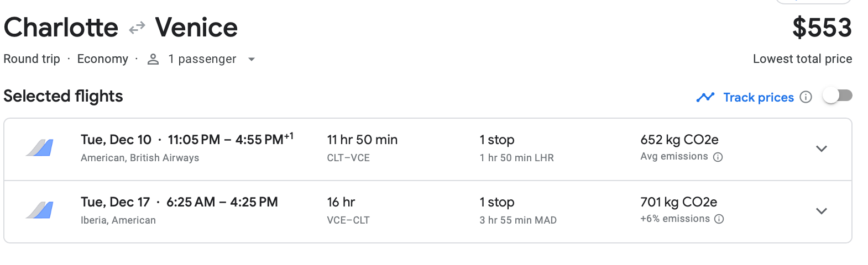The height and width of the screenshot is (265, 868).
Task: Click the swap arrows between Charlotte and Venice
Action: (x=137, y=28)
